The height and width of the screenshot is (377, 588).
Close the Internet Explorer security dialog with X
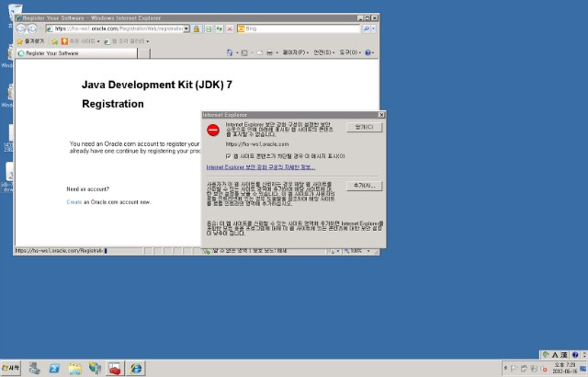click(x=381, y=115)
